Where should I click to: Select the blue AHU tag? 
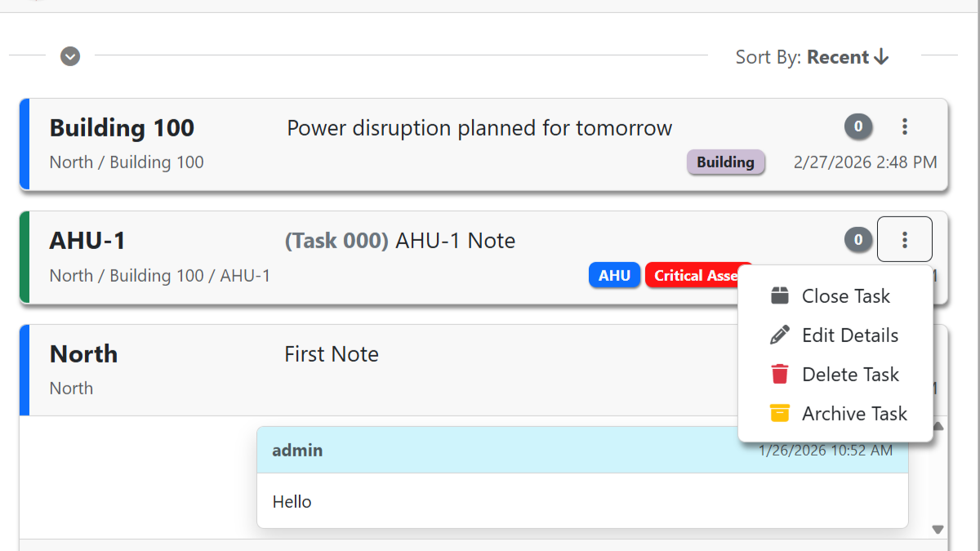pos(614,275)
